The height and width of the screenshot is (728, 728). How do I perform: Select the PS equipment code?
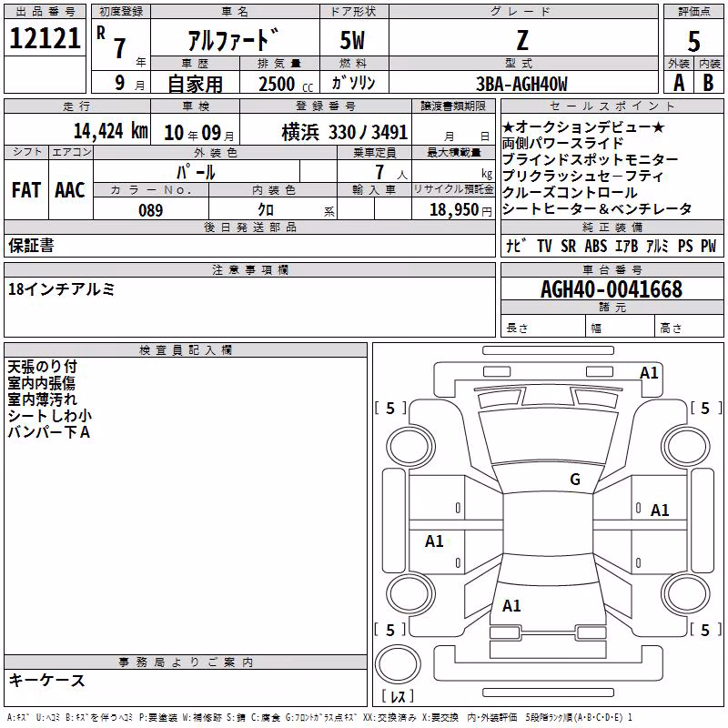685,246
